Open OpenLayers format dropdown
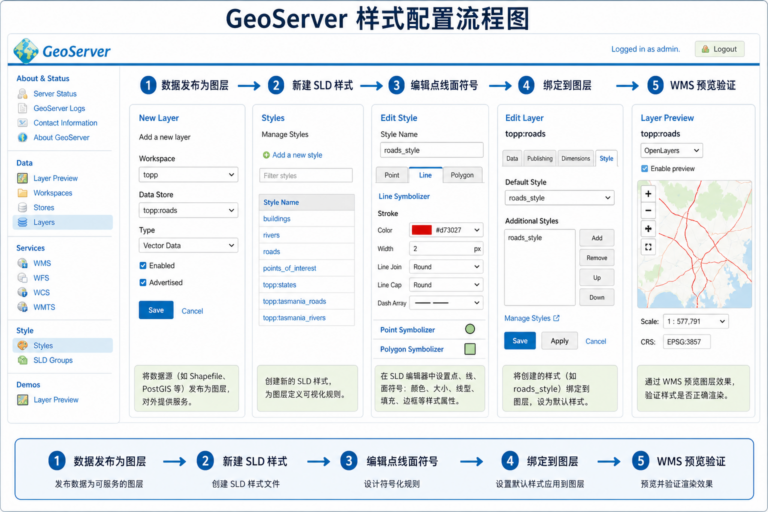Image resolution: width=768 pixels, height=512 pixels. (672, 150)
